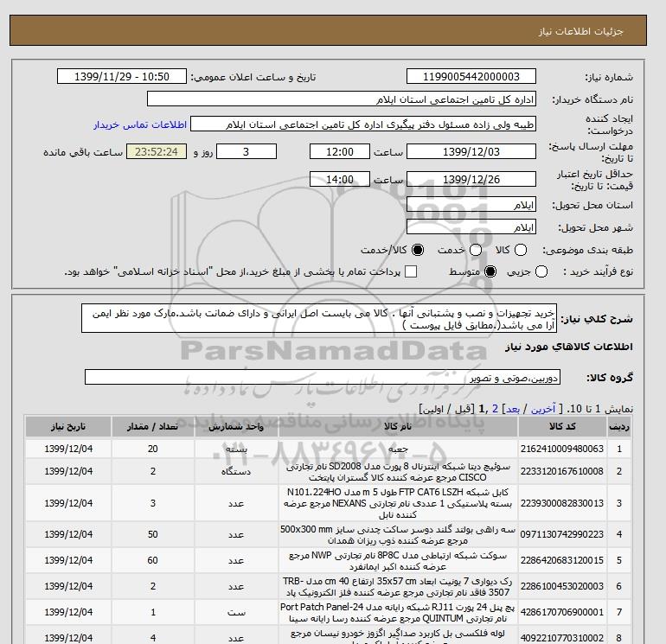Open page 2 of items list
Image resolution: width=666 pixels, height=644 pixels.
click(495, 409)
